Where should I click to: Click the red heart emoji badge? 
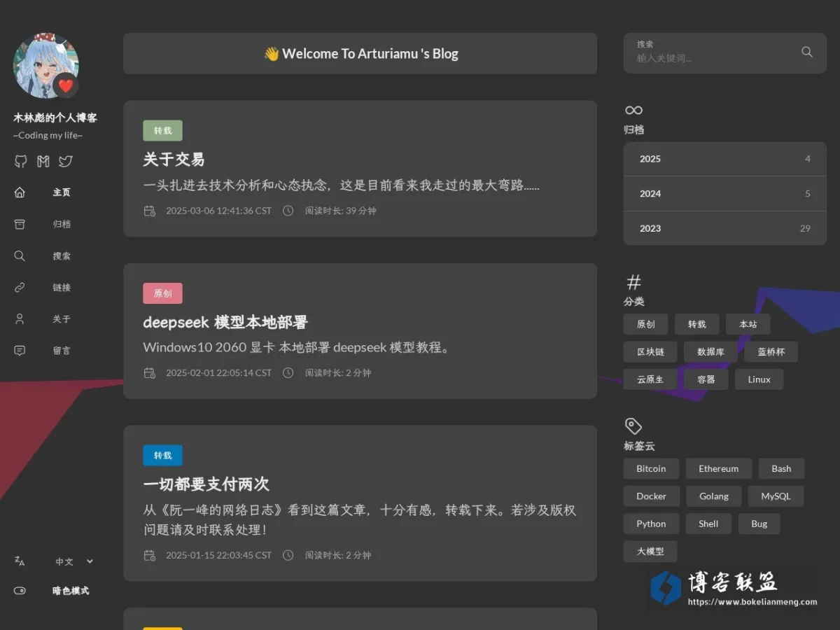pyautogui.click(x=66, y=85)
